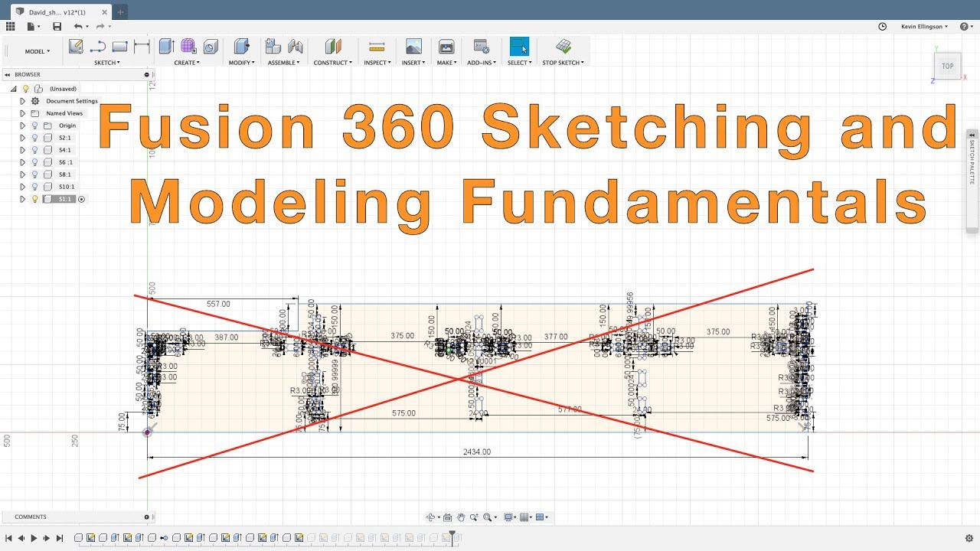Select the Sketch Dimension tool icon

(x=142, y=47)
